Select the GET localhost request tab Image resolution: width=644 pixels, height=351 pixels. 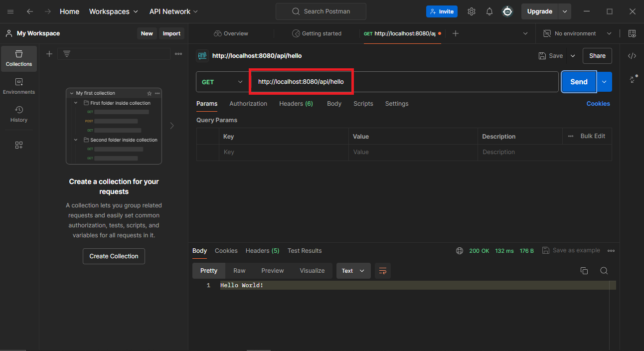tap(403, 33)
